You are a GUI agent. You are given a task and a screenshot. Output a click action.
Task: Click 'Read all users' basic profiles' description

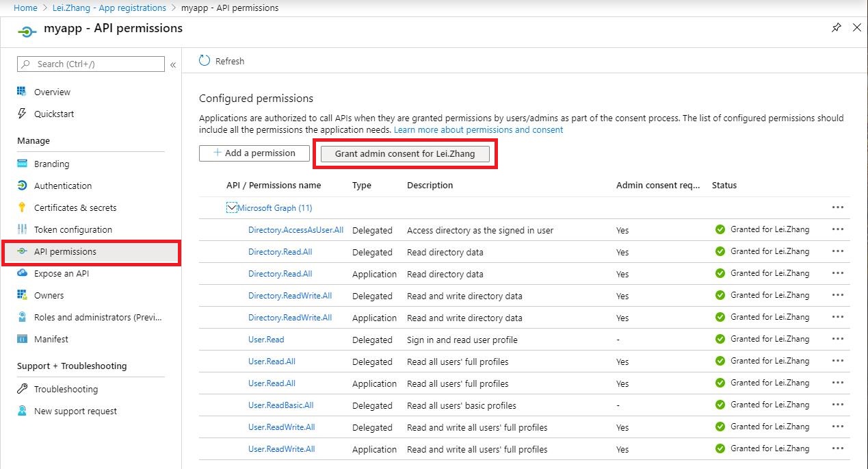[x=462, y=405]
